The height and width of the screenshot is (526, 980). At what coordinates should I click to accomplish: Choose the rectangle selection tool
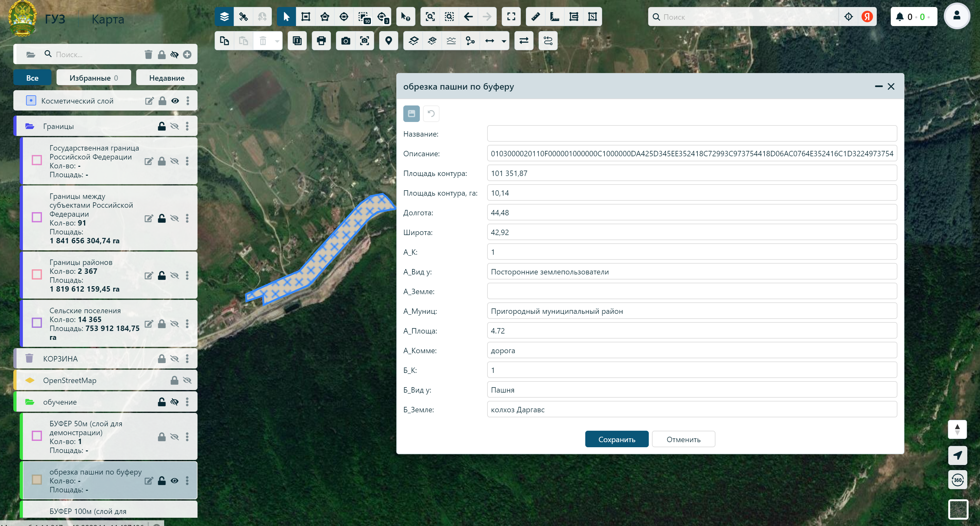tap(305, 17)
